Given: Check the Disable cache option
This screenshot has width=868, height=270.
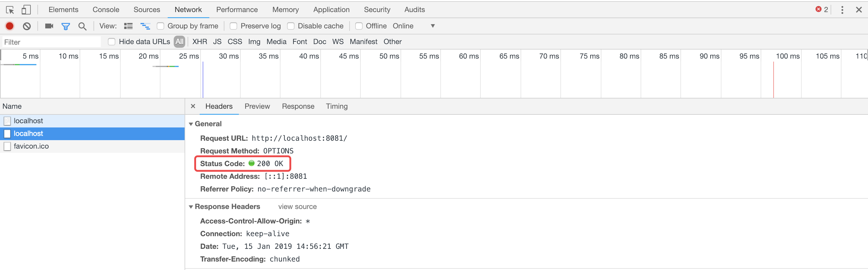Looking at the screenshot, I should [291, 26].
